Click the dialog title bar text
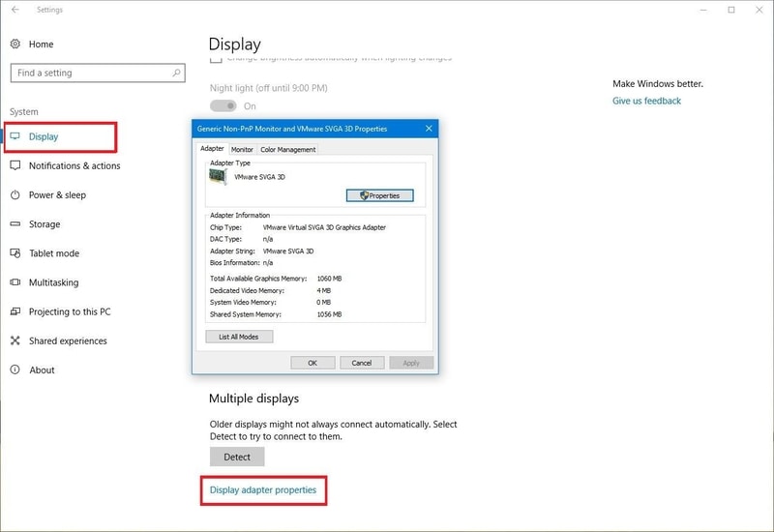 (x=292, y=129)
